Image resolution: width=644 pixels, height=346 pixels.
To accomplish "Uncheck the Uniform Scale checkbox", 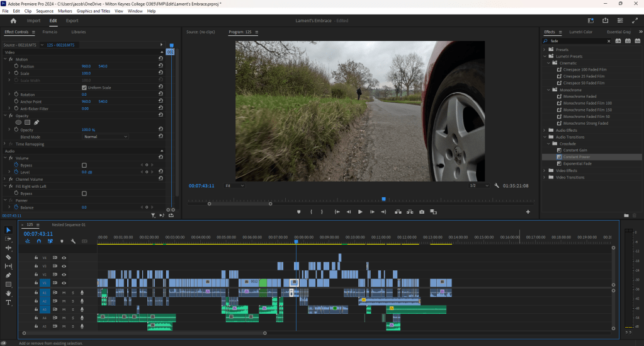I will pos(84,88).
